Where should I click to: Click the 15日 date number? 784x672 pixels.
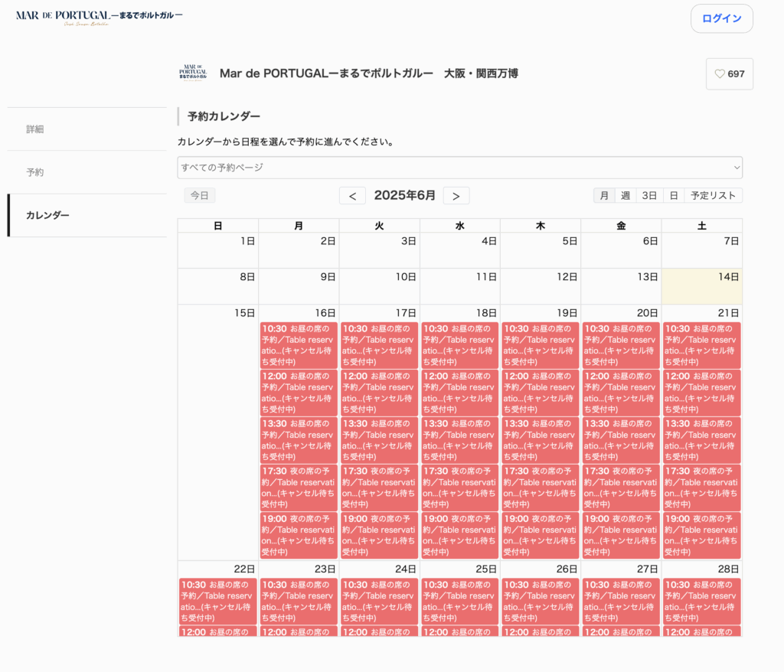244,313
